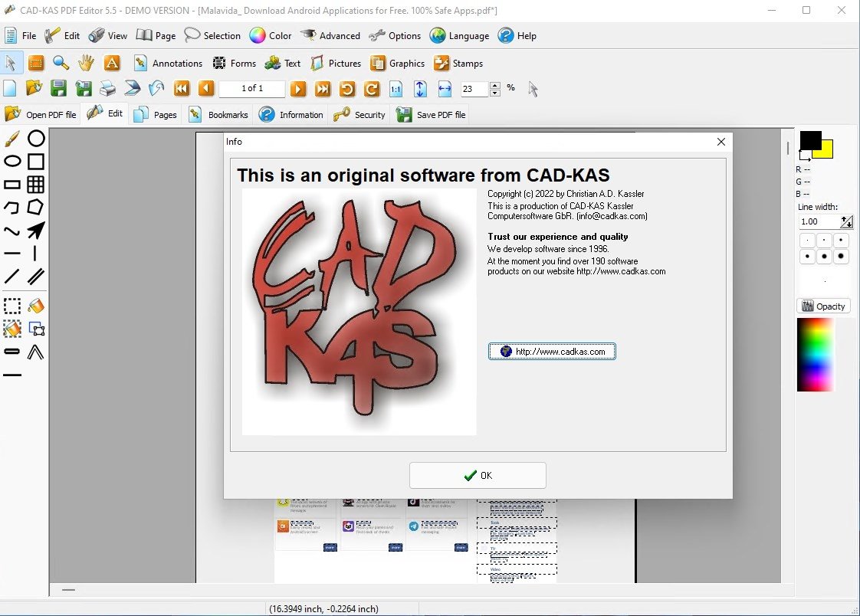Image resolution: width=860 pixels, height=616 pixels.
Task: Click the zoom percentage field showing 23
Action: point(474,89)
